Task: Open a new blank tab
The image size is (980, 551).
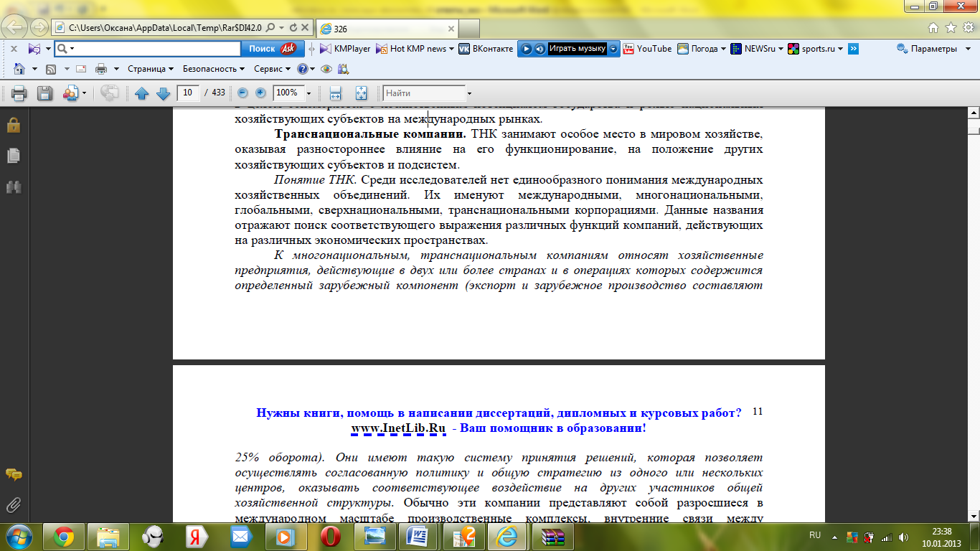Action: pyautogui.click(x=469, y=29)
